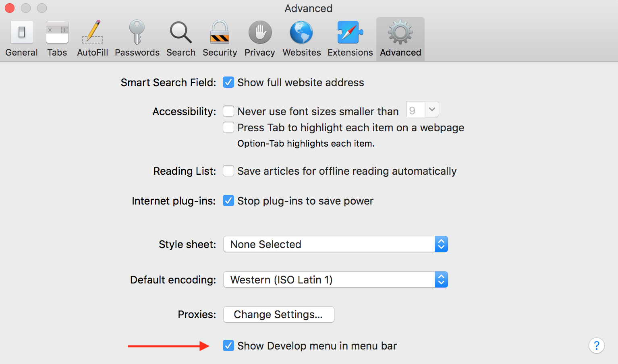Select the Websites globe icon
The width and height of the screenshot is (618, 364).
point(301,33)
